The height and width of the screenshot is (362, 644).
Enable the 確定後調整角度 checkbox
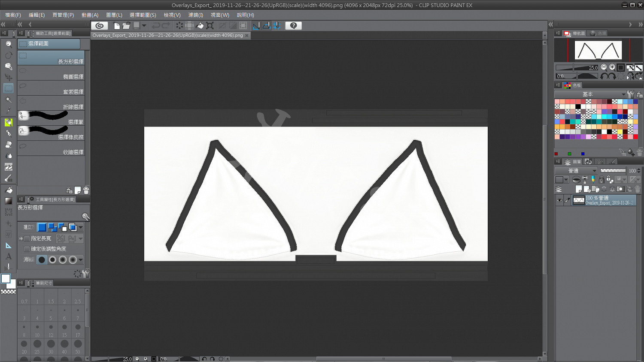[x=27, y=249]
